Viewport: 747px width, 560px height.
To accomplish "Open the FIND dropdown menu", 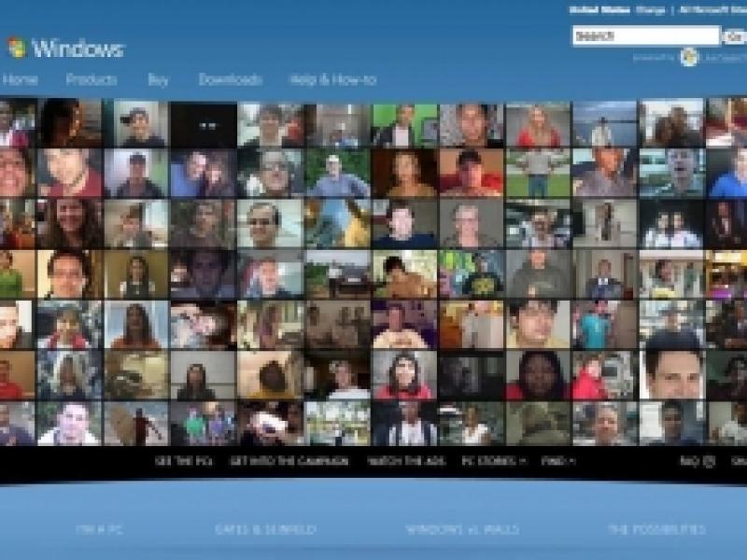I will point(553,459).
